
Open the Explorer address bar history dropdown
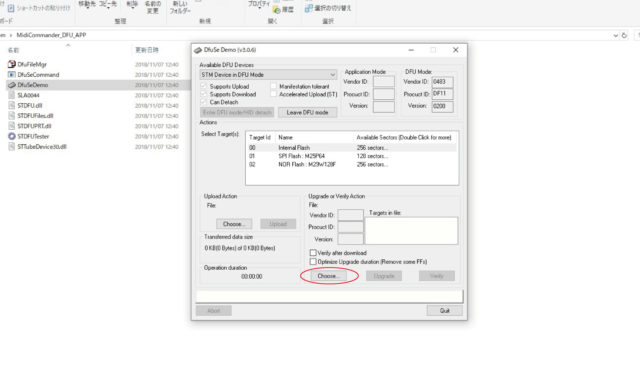[x=616, y=36]
